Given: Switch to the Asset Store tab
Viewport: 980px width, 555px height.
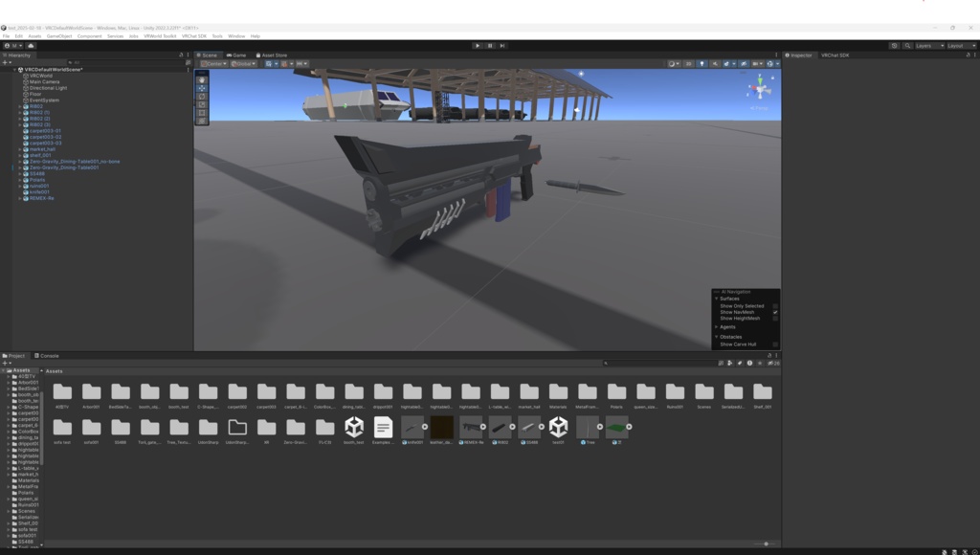Looking at the screenshot, I should coord(272,55).
